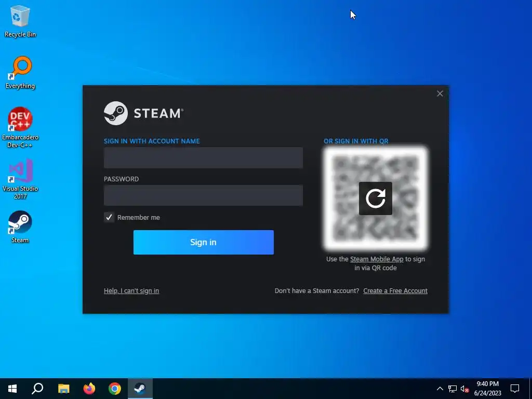Select the Steam desktop shortcut
The width and height of the screenshot is (532, 399).
[x=20, y=227]
